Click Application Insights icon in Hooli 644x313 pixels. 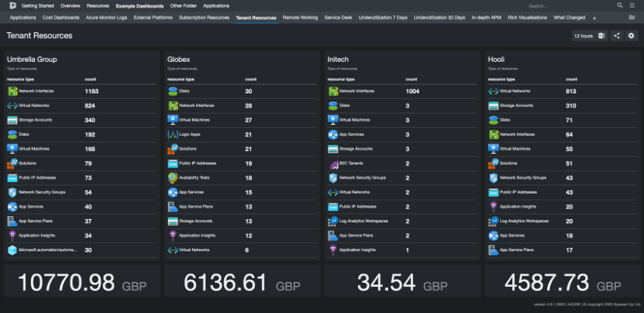[493, 207]
